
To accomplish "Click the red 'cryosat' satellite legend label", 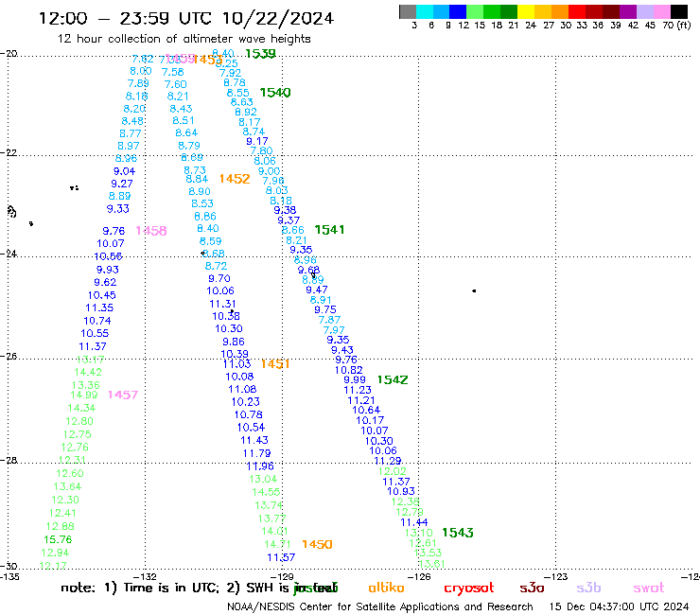I will pos(469,588).
